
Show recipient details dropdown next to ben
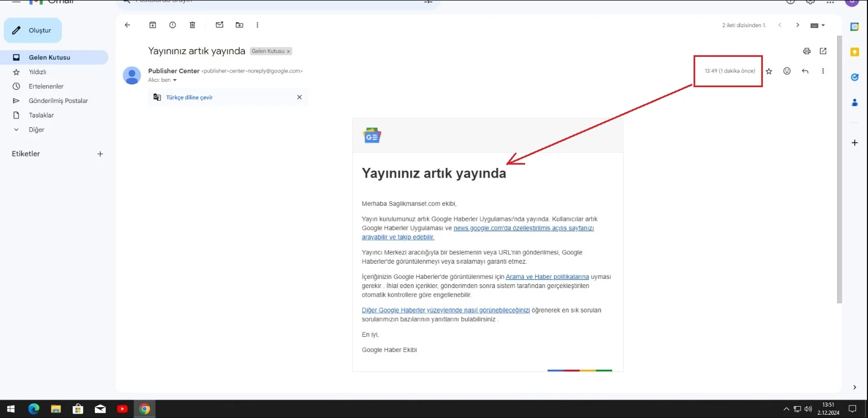(174, 80)
